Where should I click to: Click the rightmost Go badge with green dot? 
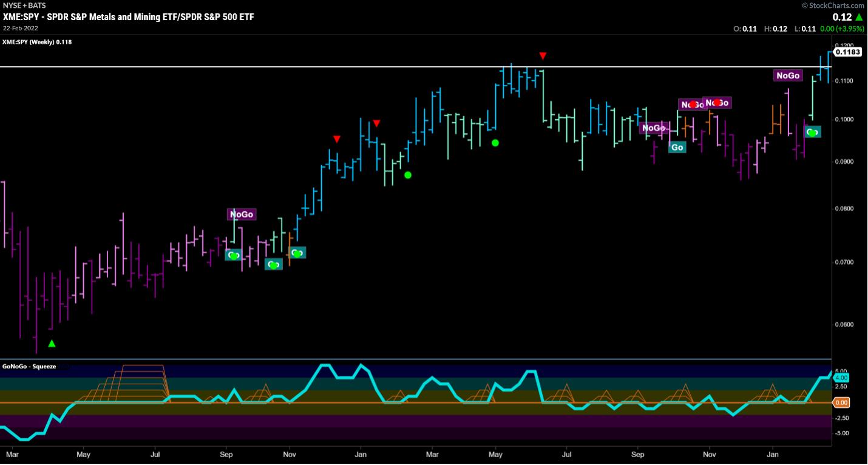tap(812, 132)
